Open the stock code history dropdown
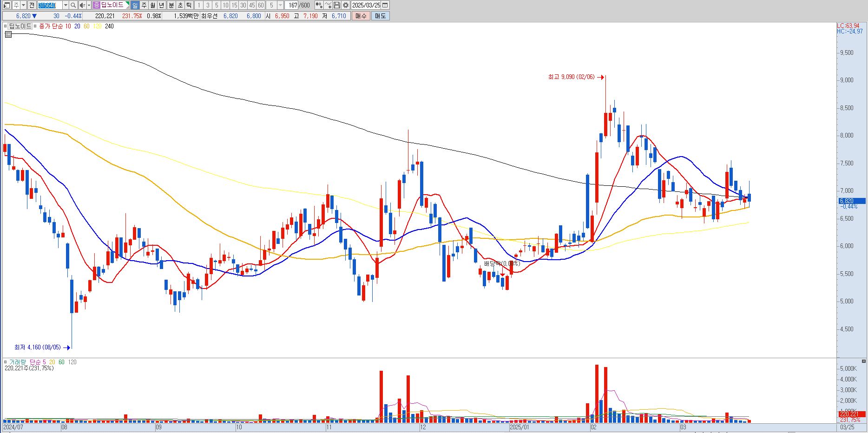868x433 pixels. (x=66, y=5)
